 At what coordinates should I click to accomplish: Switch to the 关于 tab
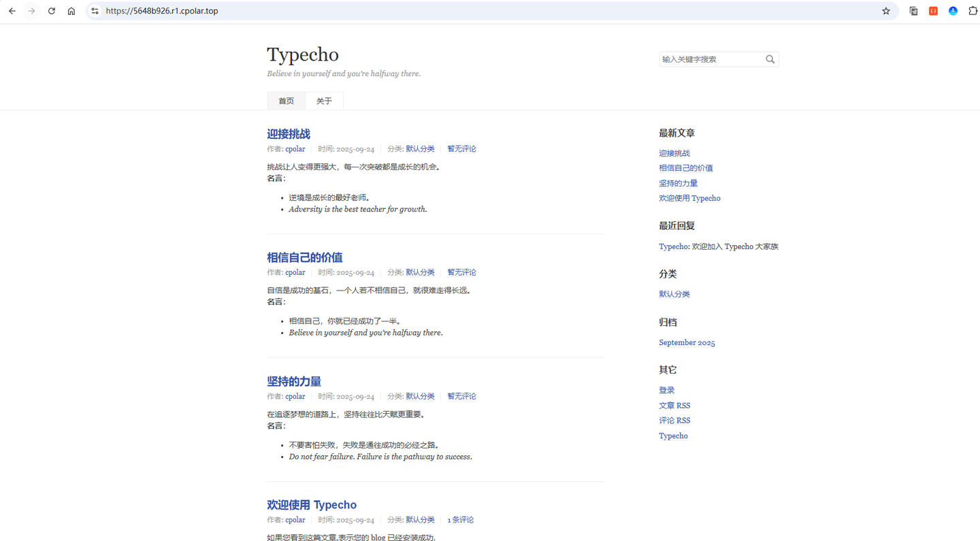[x=324, y=100]
